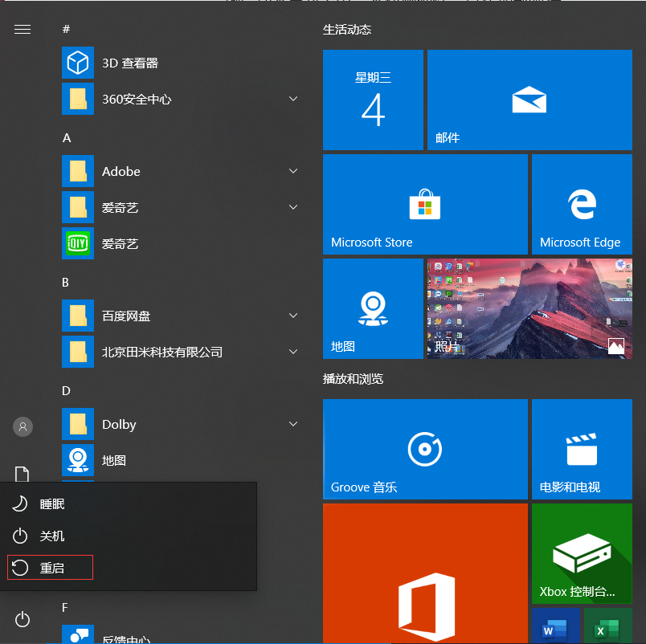Click the 北京田米科技有限公司 folder icon
Viewport: 646px width, 644px height.
[x=78, y=352]
